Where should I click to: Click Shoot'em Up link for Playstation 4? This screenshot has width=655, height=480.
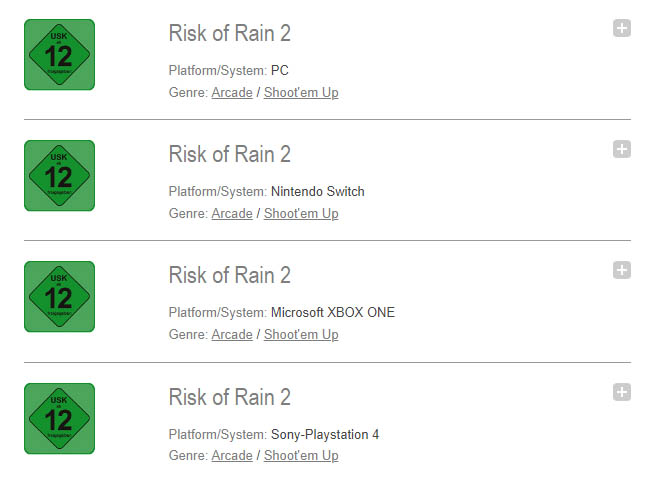point(301,455)
